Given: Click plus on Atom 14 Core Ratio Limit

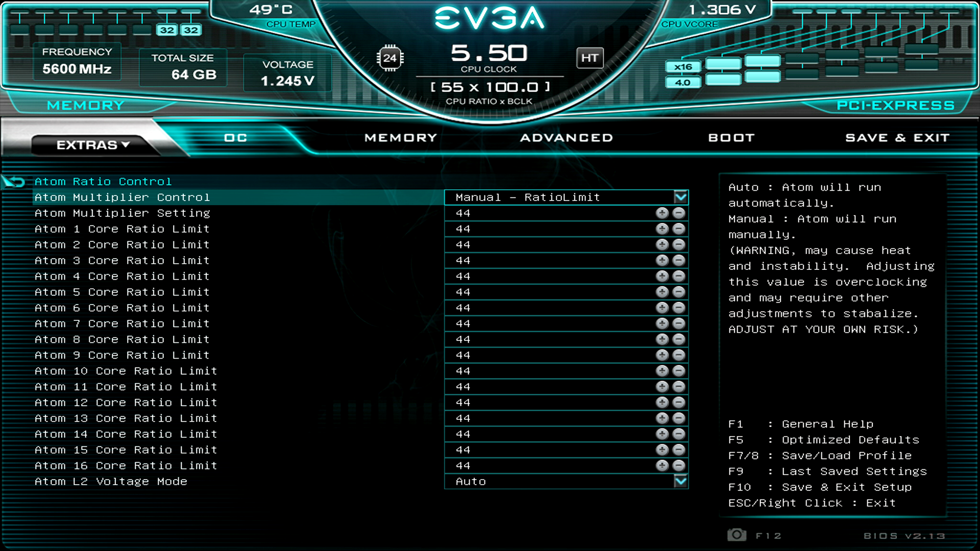Looking at the screenshot, I should pos(662,435).
